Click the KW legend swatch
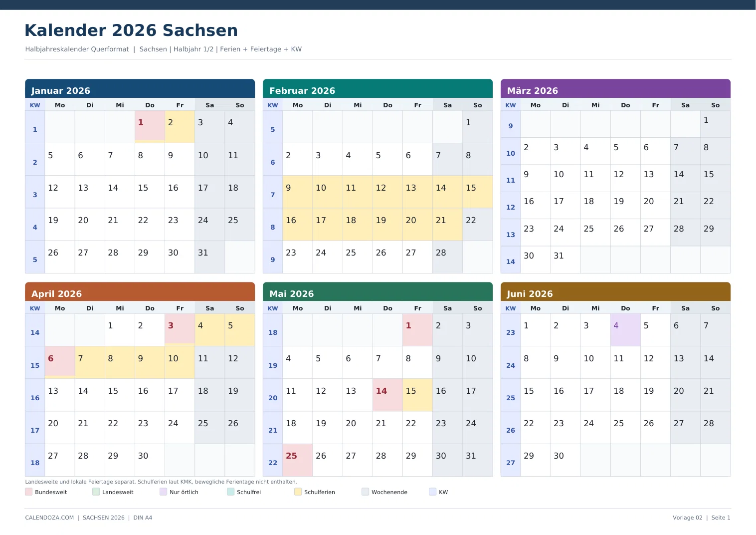This screenshot has width=756, height=535. (432, 492)
